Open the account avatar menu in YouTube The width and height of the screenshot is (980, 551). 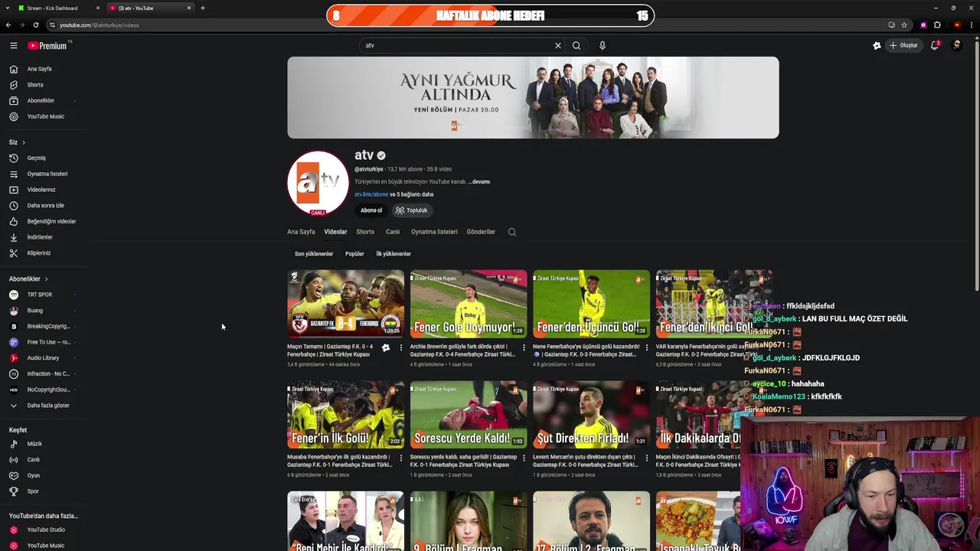pyautogui.click(x=956, y=45)
